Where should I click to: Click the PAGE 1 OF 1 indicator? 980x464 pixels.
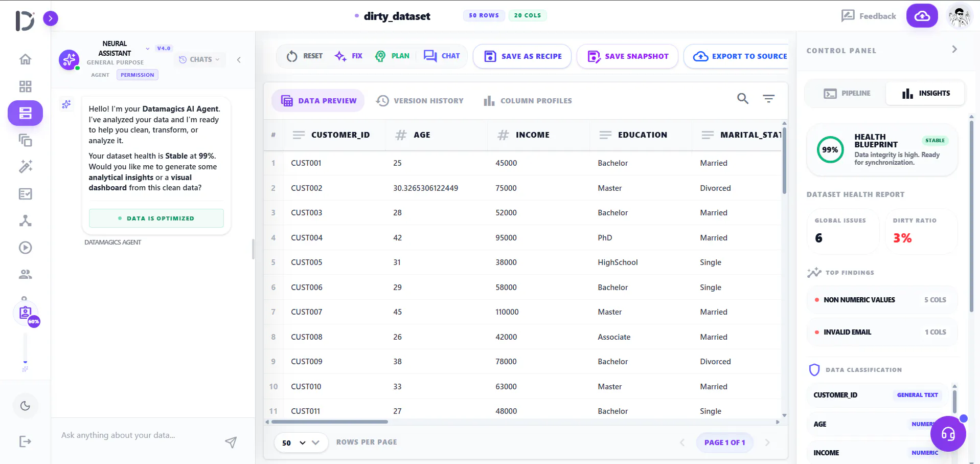coord(724,443)
